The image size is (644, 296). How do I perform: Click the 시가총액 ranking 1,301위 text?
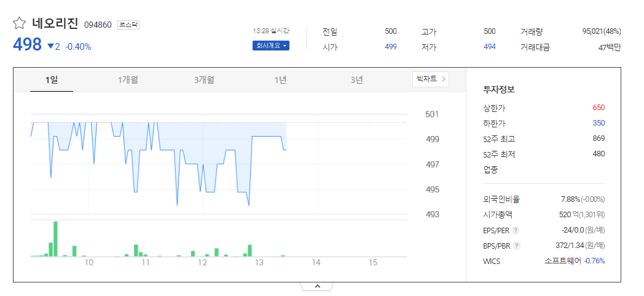(587, 215)
